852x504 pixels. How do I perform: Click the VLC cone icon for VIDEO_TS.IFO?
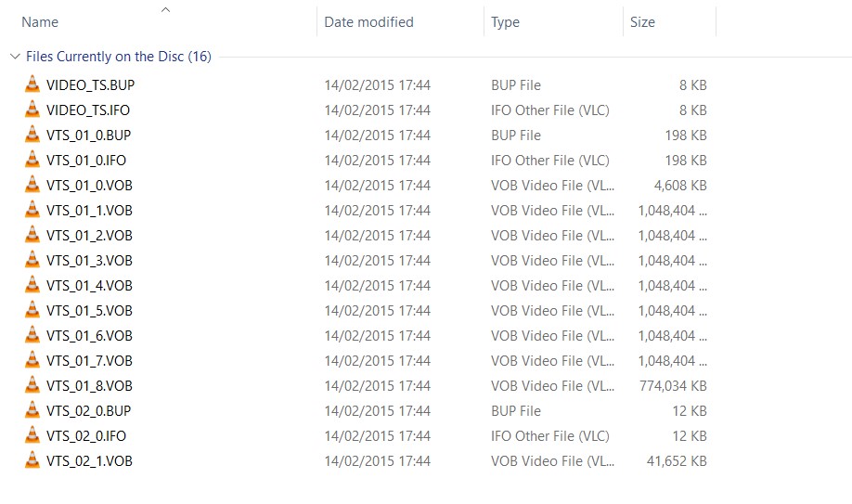(x=32, y=110)
